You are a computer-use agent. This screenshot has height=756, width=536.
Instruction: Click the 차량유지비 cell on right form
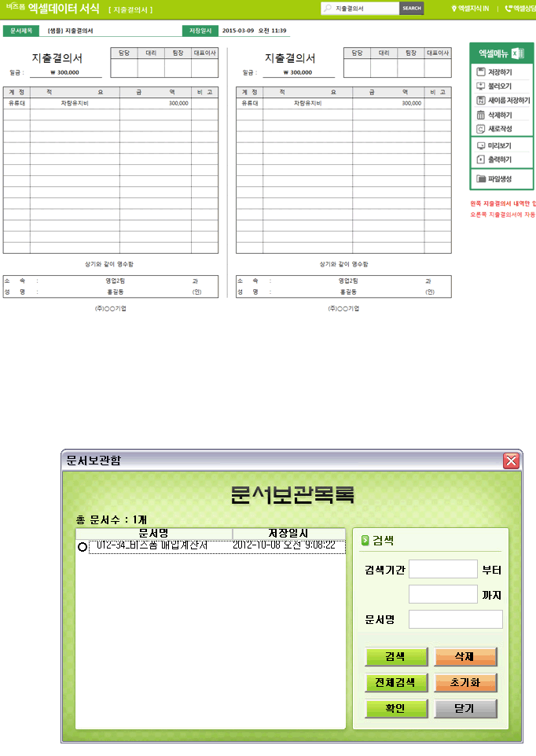(x=308, y=103)
